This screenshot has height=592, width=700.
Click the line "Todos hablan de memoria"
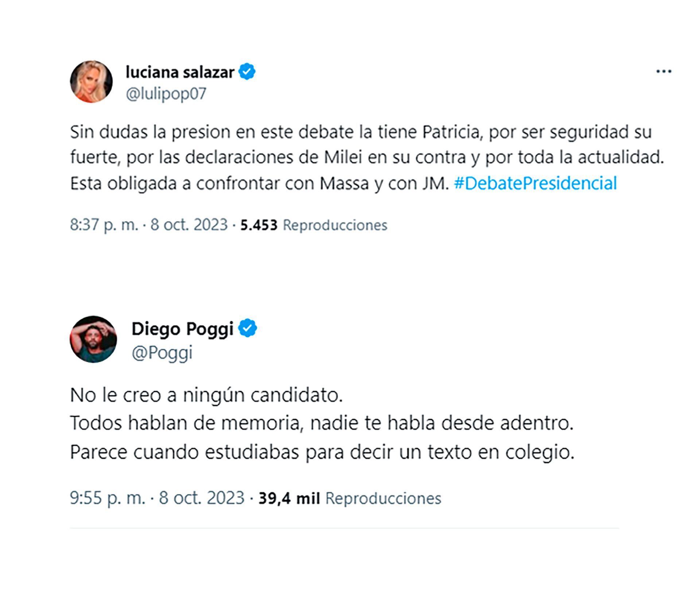pos(322,423)
